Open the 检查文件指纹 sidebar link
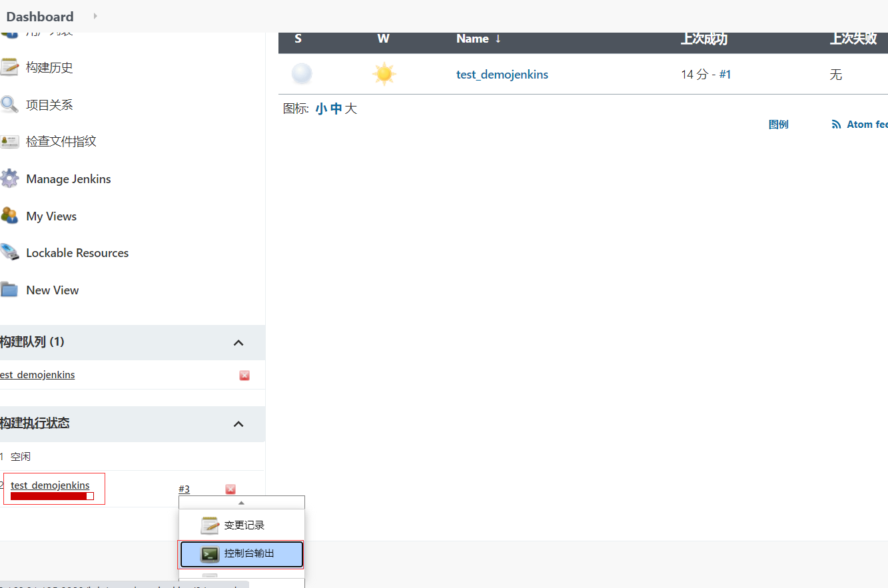Screen dimensions: 888x588 click(x=61, y=141)
